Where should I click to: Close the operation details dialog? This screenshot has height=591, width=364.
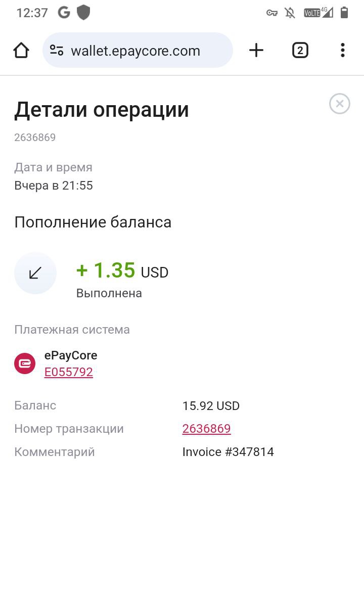[x=340, y=104]
